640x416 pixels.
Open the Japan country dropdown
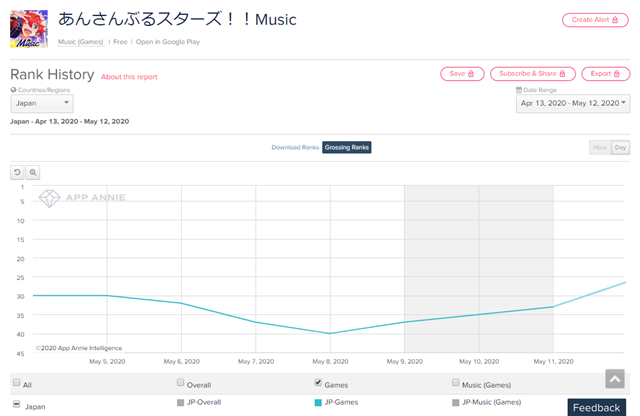coord(42,103)
